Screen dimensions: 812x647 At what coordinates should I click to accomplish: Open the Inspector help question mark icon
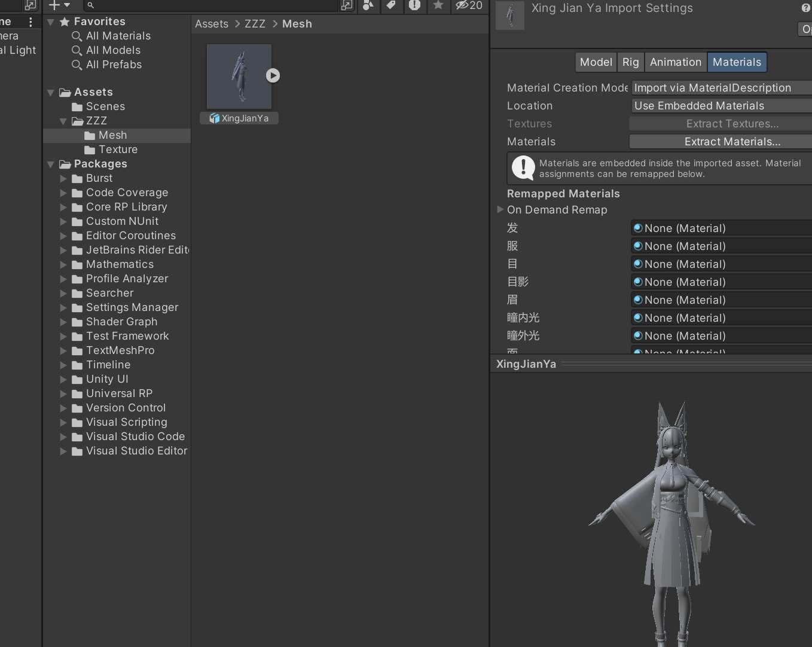point(805,8)
